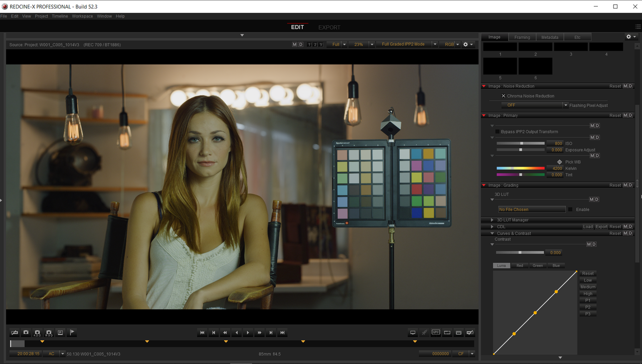
Task: Toggle Chroma Noise Reduction checkbox
Action: click(504, 96)
